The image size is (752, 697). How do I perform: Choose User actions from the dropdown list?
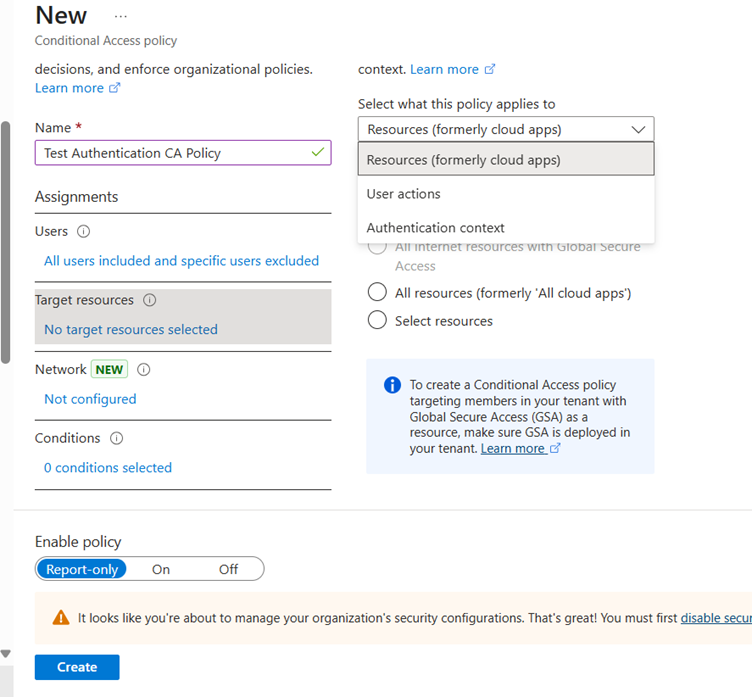pos(404,194)
